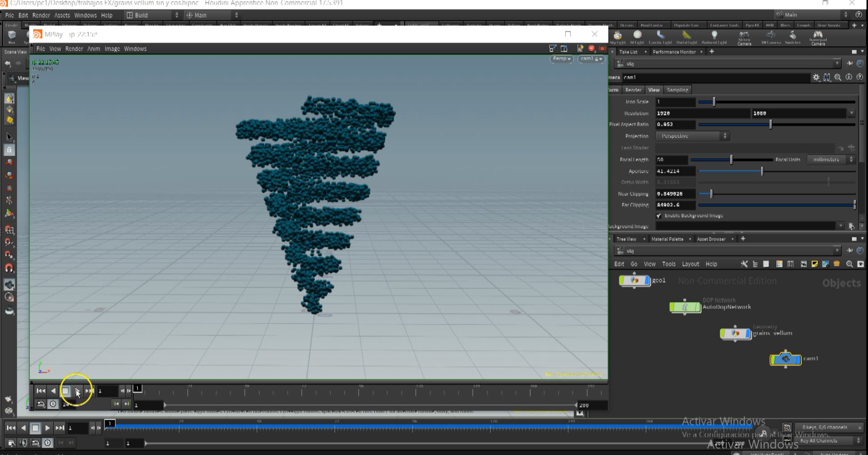Select the Sky Light shelf tool

click(617, 37)
